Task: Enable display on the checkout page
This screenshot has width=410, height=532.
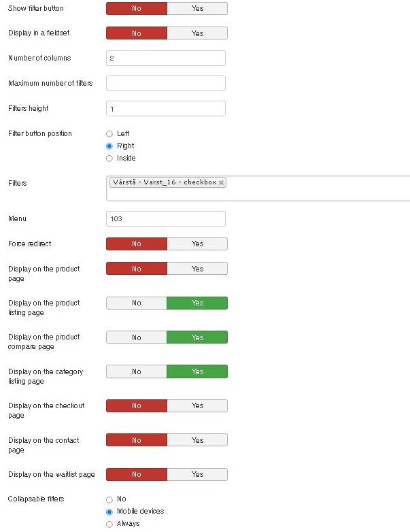Action: pyautogui.click(x=197, y=405)
